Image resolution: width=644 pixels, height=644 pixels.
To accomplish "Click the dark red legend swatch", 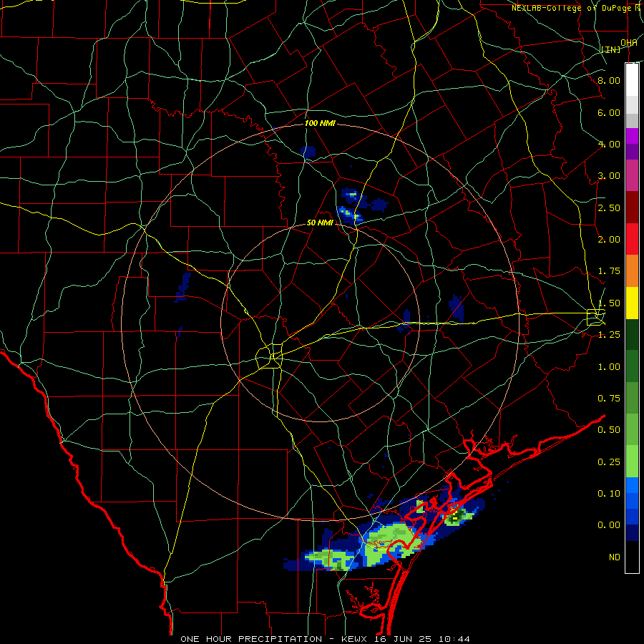I will pyautogui.click(x=632, y=208).
